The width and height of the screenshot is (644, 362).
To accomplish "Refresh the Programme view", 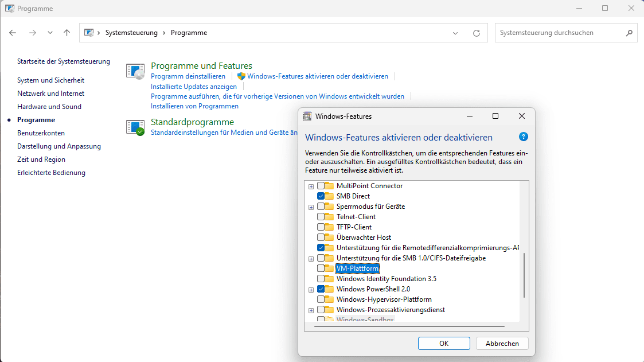I will click(477, 33).
